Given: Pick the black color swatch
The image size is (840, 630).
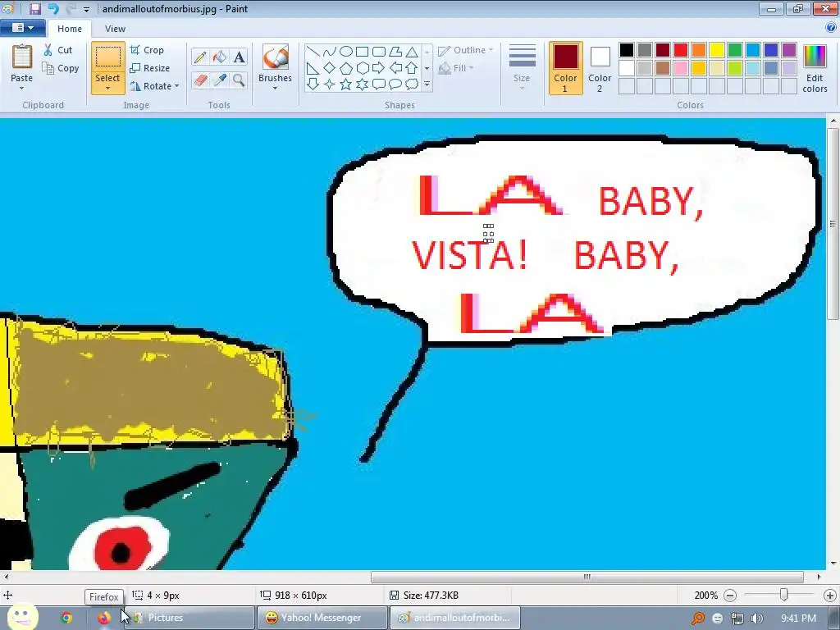Looking at the screenshot, I should [627, 50].
